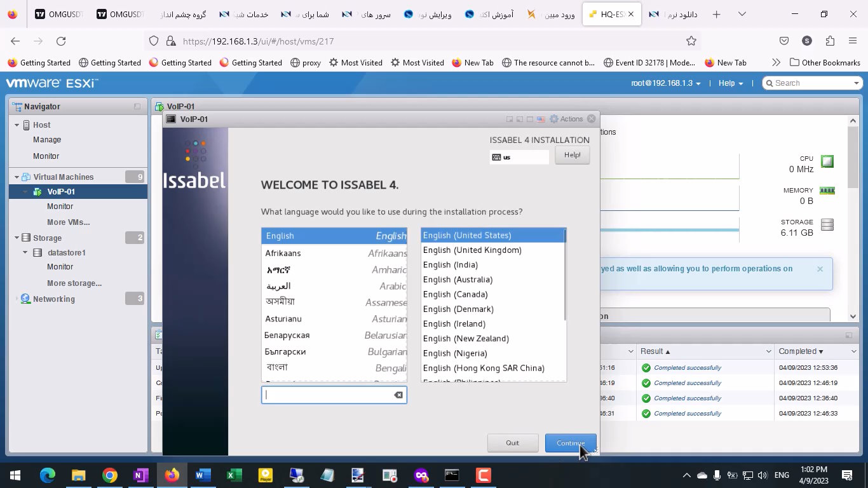Open Networking section in Navigator
This screenshot has width=868, height=488.
tap(53, 299)
